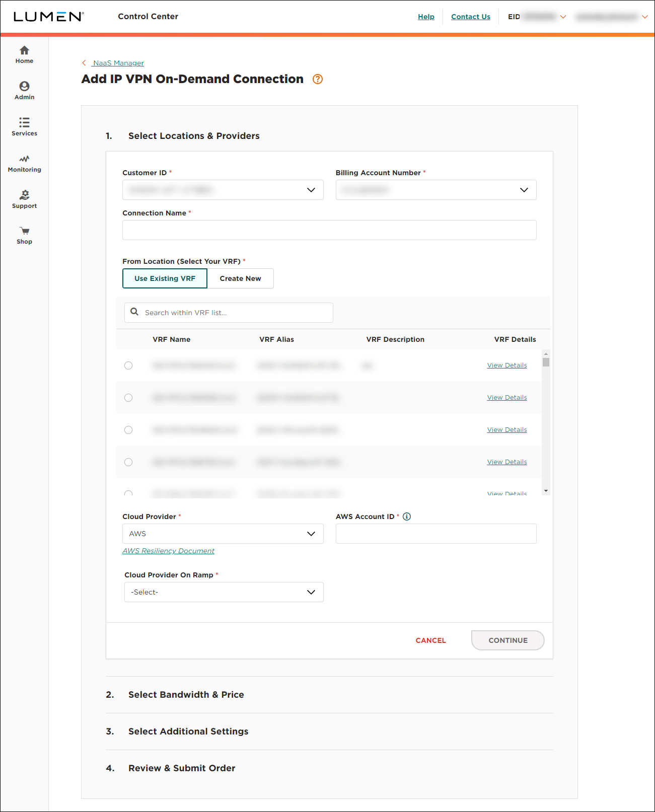Image resolution: width=655 pixels, height=812 pixels.
Task: Click the Cancel button
Action: point(431,640)
